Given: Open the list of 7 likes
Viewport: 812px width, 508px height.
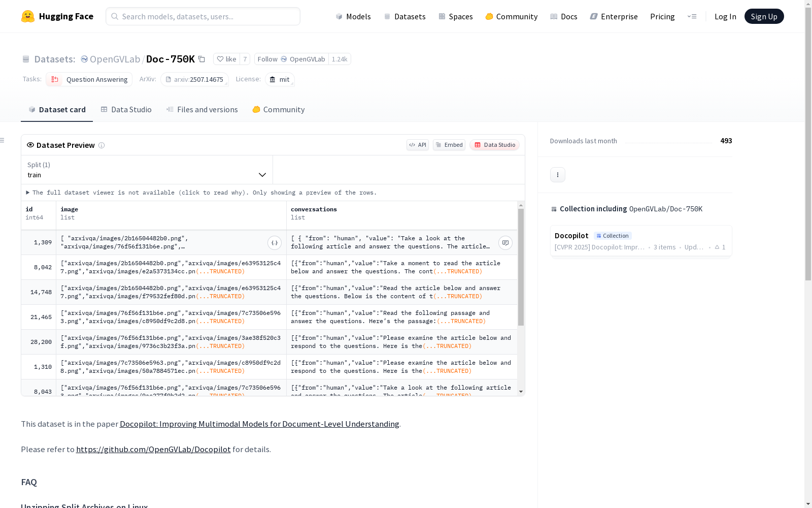Looking at the screenshot, I should [245, 59].
